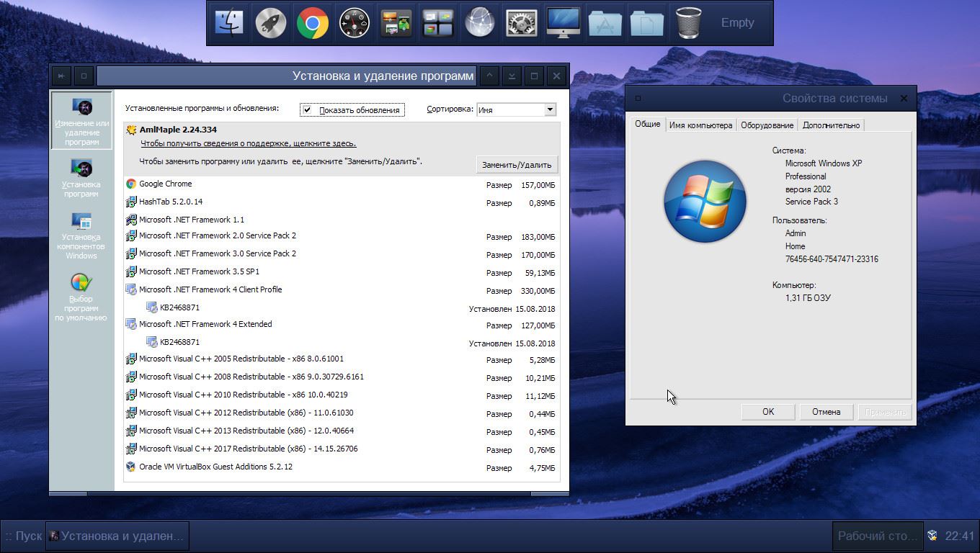The height and width of the screenshot is (553, 980).
Task: Toggle the 'Показать обновления' checkbox
Action: [308, 109]
